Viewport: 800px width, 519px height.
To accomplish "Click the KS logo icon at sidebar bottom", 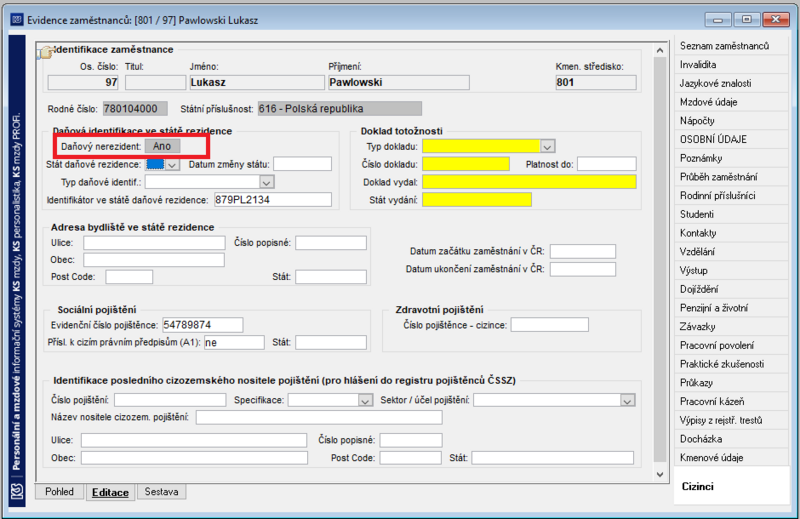I will (17, 492).
